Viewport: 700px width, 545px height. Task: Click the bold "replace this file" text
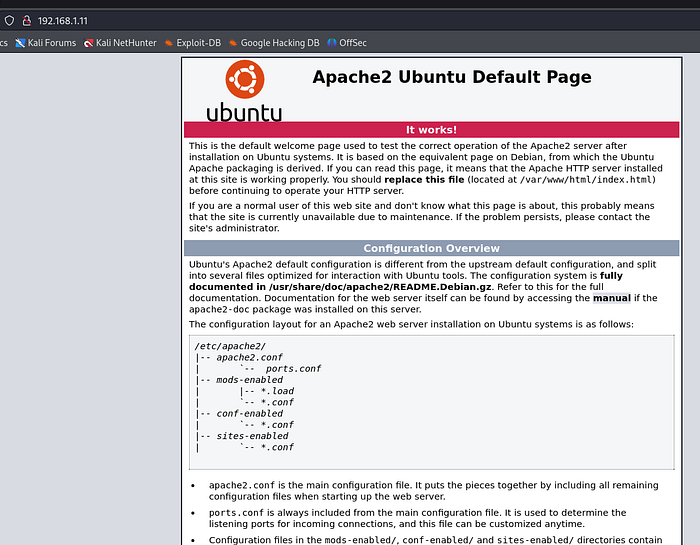point(425,179)
